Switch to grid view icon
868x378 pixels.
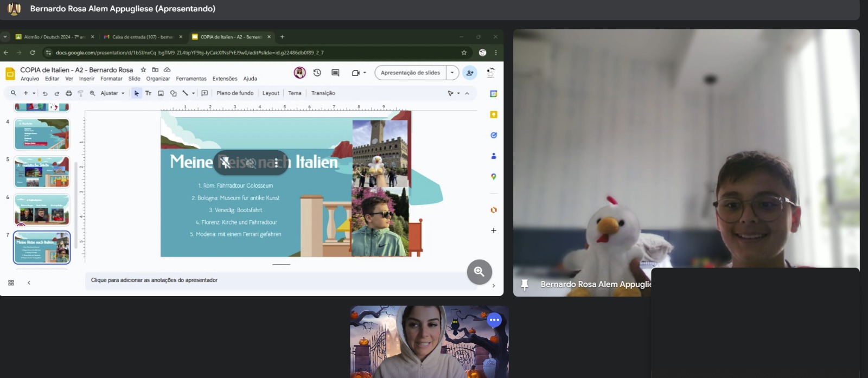click(x=11, y=283)
